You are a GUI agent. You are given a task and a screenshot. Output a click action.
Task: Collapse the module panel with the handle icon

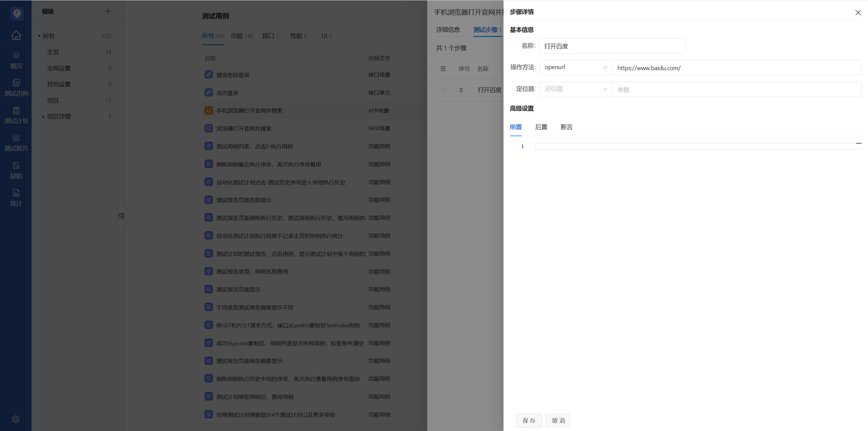pos(121,216)
